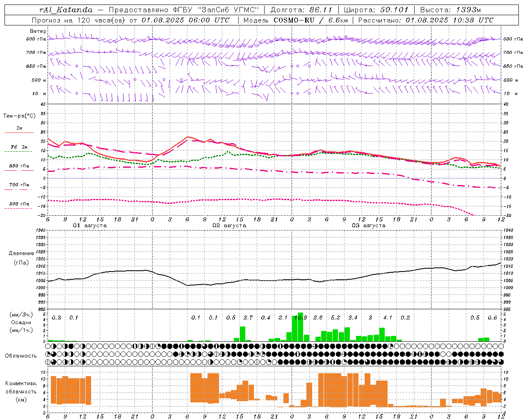Click the line sample under the "2м" legend

[x=19, y=132]
